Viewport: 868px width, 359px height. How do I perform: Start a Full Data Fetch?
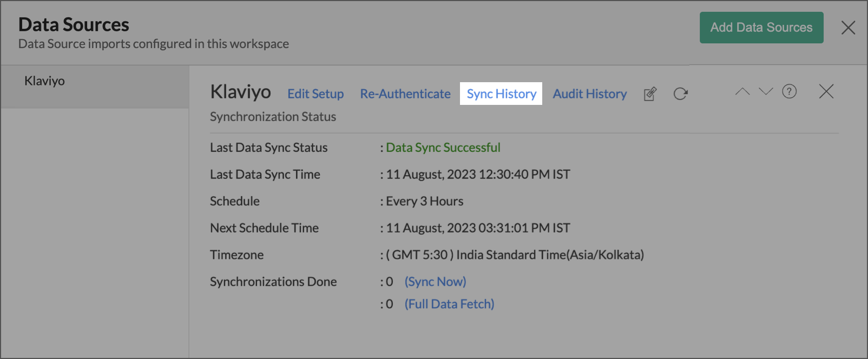point(449,304)
